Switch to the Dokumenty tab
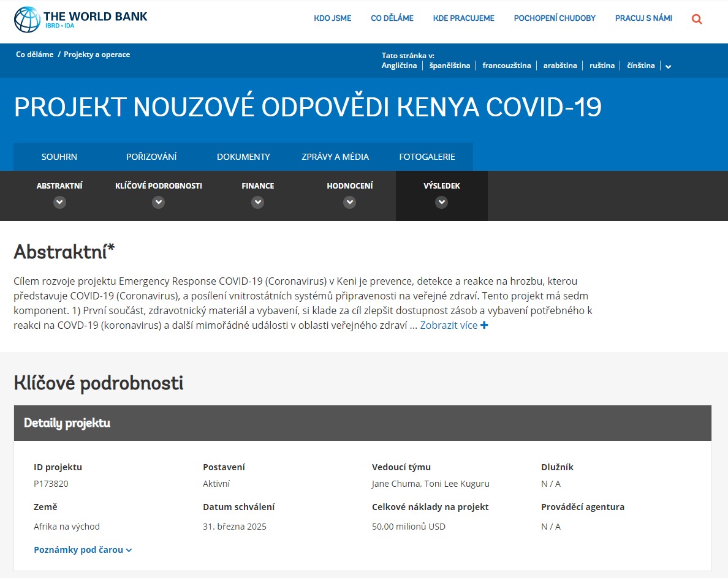Screen dimensions: 728x578 [x=243, y=157]
